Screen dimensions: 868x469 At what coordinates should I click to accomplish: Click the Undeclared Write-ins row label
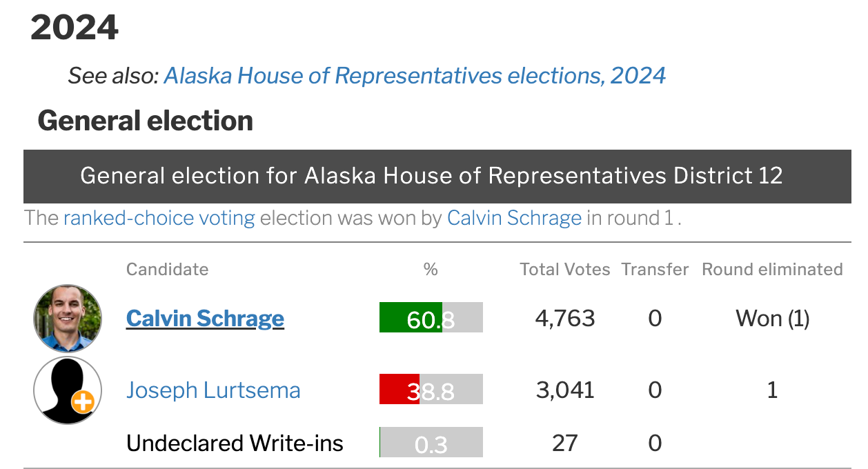coord(235,443)
